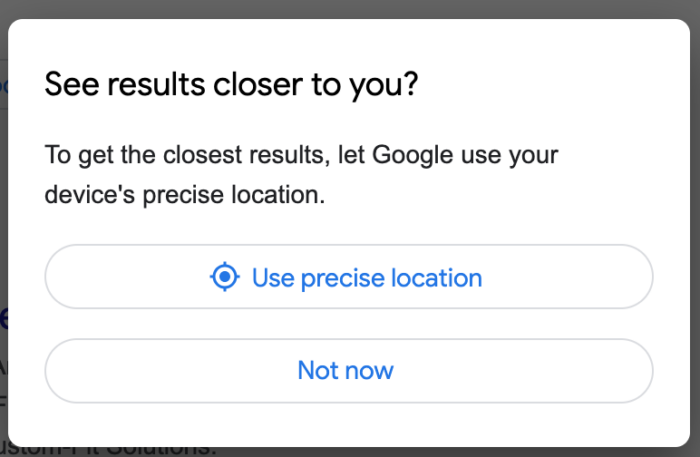
Task: Click the 'Not now' blue label text
Action: click(x=345, y=371)
